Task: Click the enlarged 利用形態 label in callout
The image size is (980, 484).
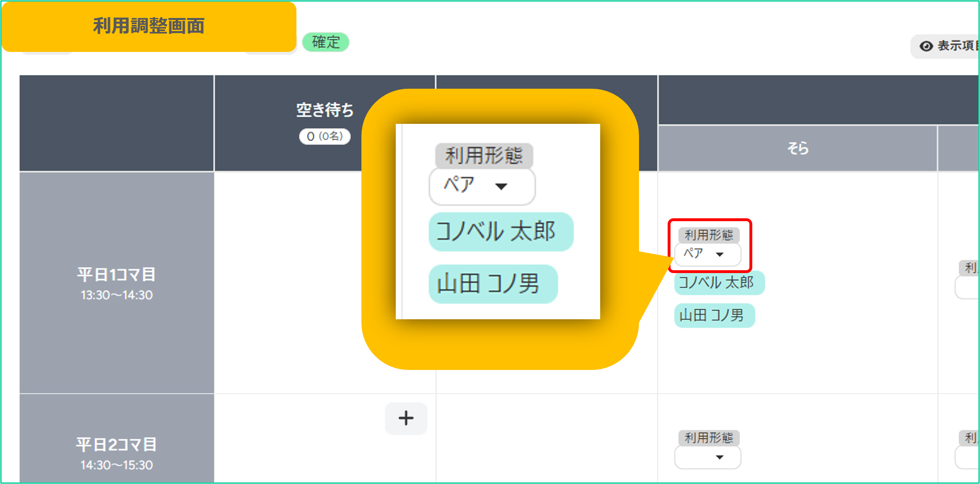Action: point(484,155)
